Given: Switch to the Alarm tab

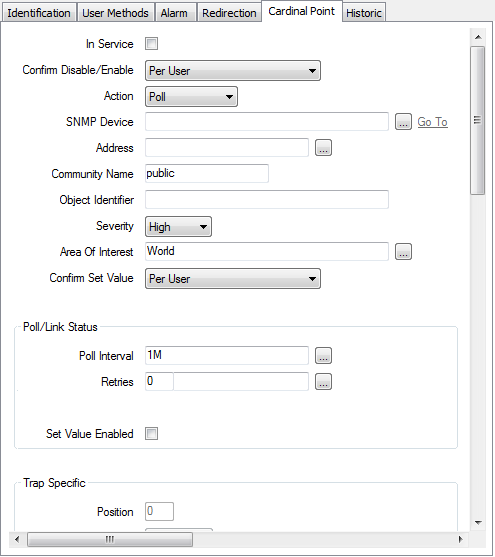Looking at the screenshot, I should pyautogui.click(x=174, y=13).
